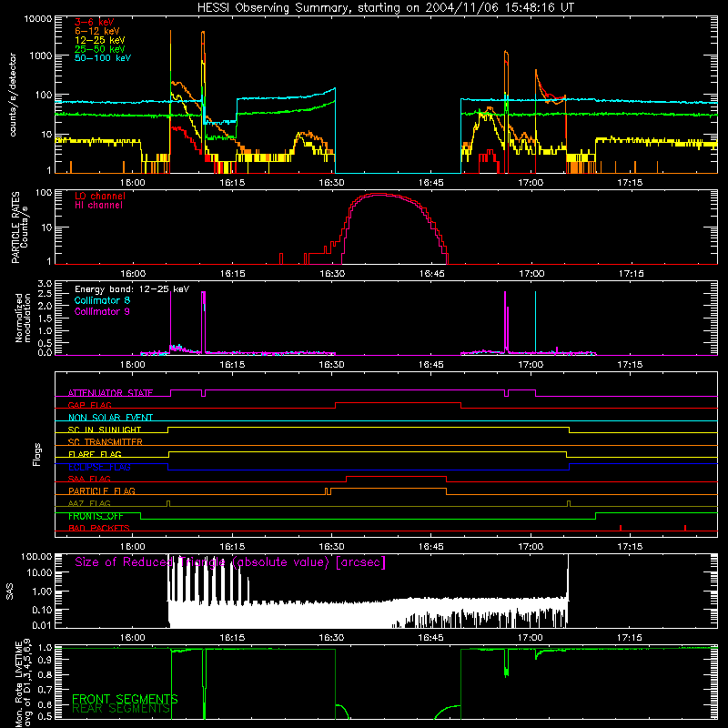The image size is (728, 728).
Task: Click the "3.0" tick on the modulation axis
Action: (45, 284)
